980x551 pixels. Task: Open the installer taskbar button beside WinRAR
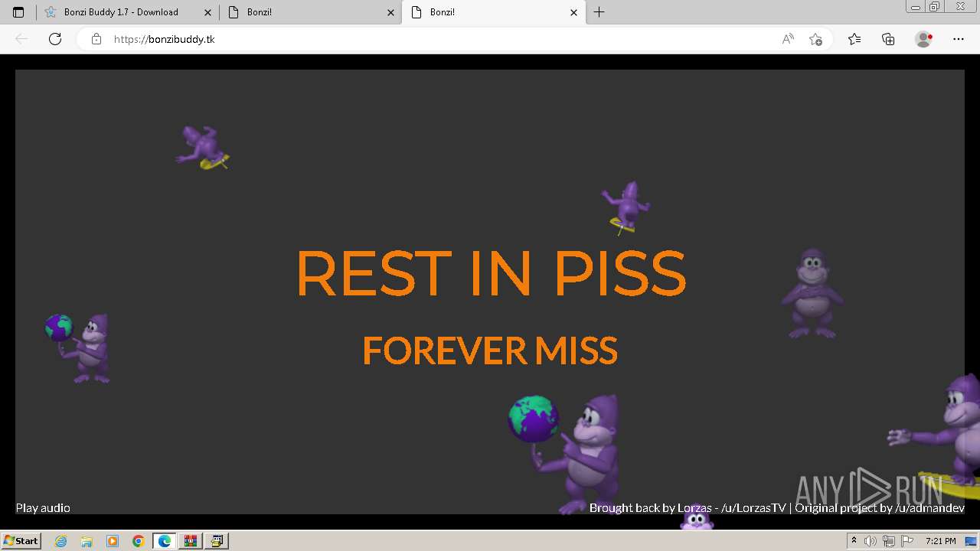pos(217,541)
